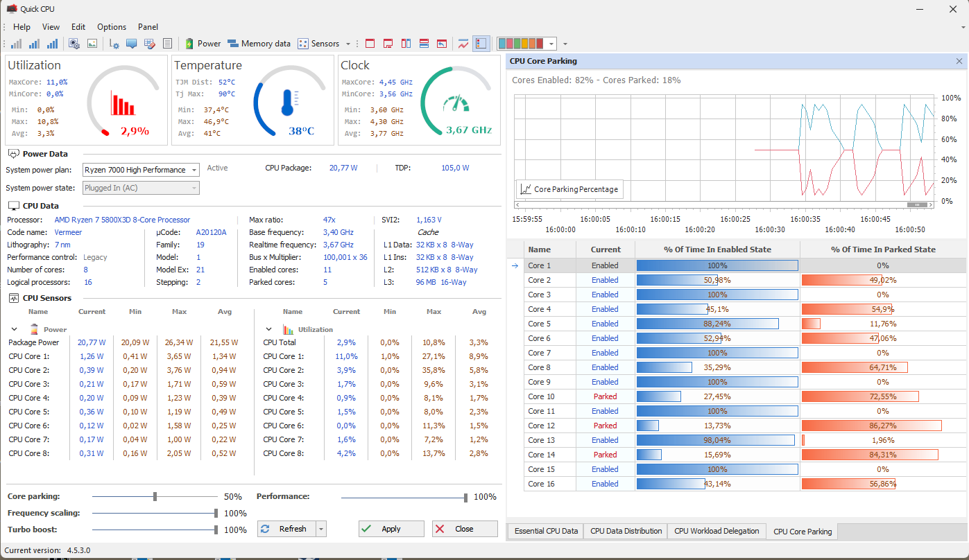
Task: Open the toolbar overflow arrow after color scheme
Action: click(x=565, y=44)
